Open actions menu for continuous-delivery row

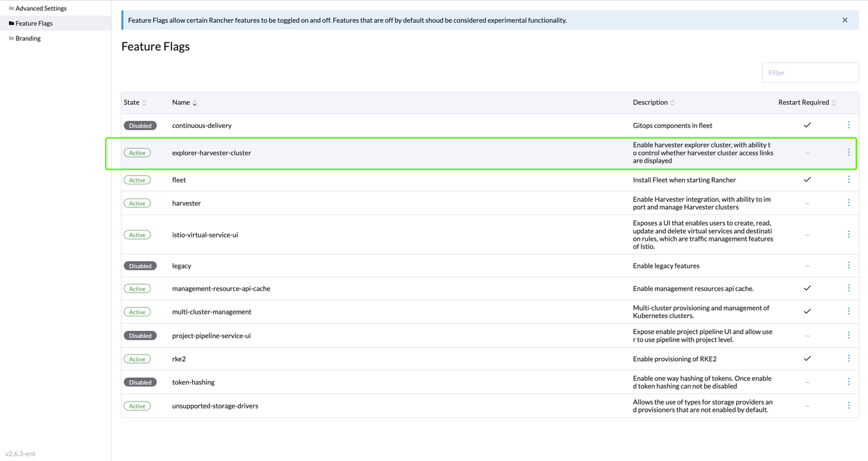coord(849,125)
